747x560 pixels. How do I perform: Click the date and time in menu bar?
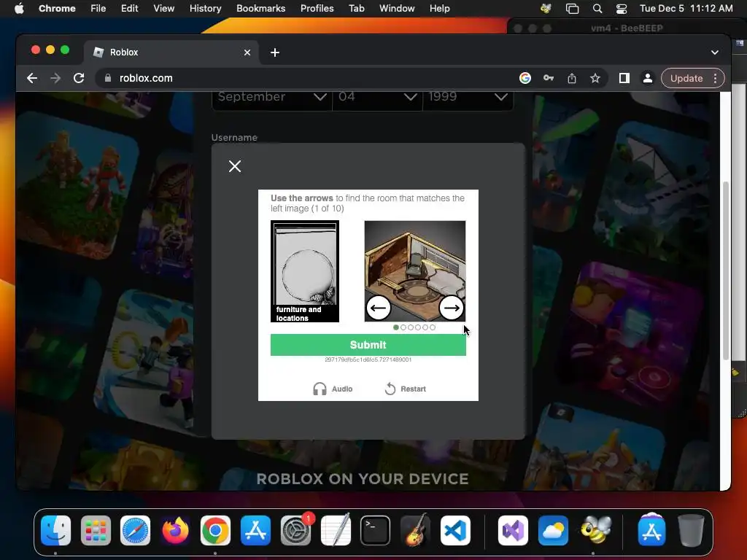coord(686,8)
